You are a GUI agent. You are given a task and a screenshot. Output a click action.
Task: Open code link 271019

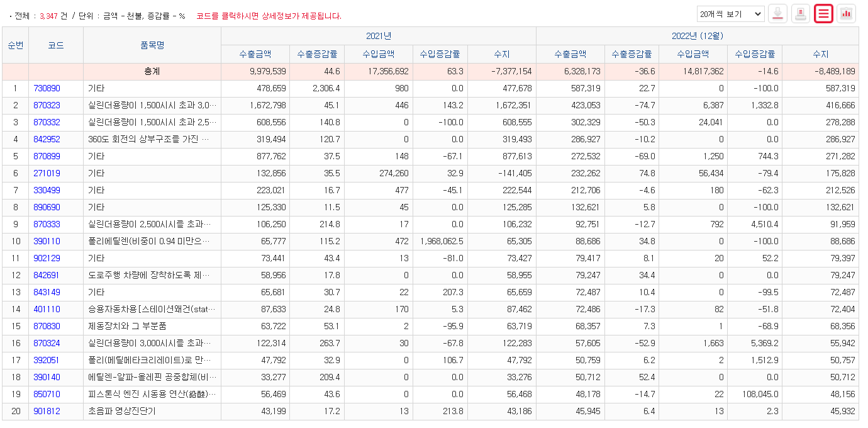pyautogui.click(x=47, y=174)
